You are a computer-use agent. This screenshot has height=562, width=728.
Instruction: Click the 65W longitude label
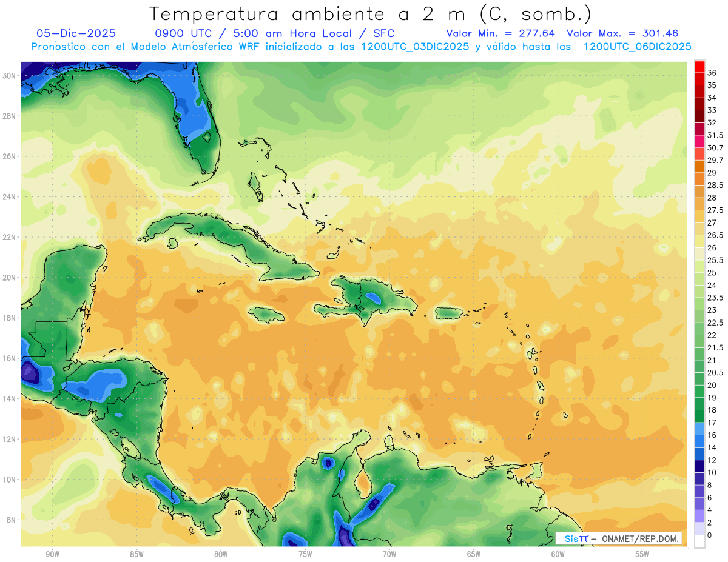pos(474,554)
